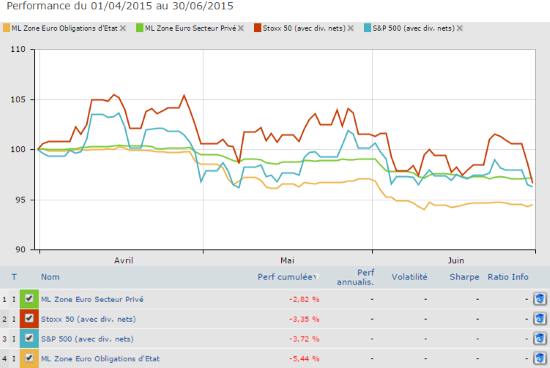Click orange legend swatch for Obligations d'Etat
The image size is (550, 368).
pyautogui.click(x=6, y=28)
